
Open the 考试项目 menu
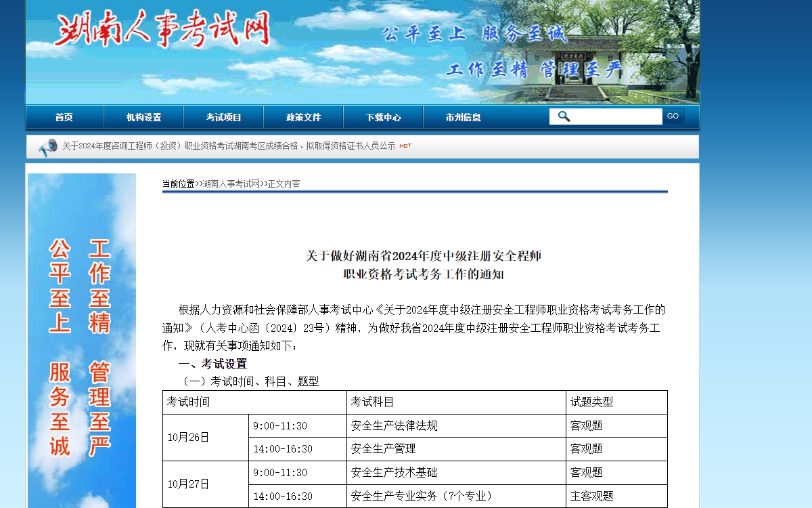tap(223, 117)
